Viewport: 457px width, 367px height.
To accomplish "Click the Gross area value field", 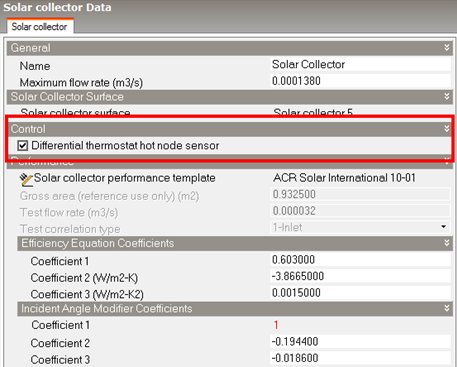I will 361,194.
